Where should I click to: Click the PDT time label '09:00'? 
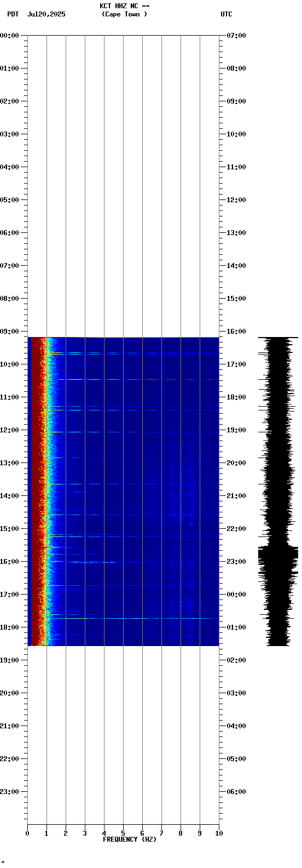point(10,332)
